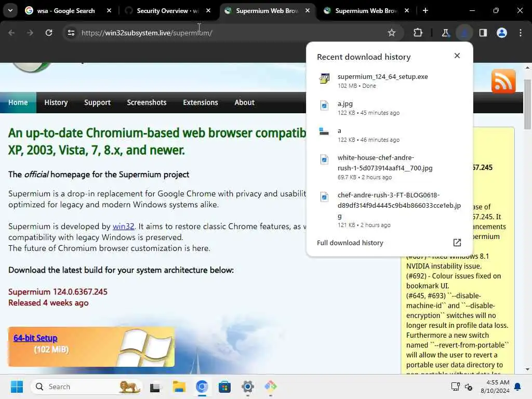Viewport: 532px width, 399px height.
Task: Open the Extensions site menu item
Action: coord(201,102)
